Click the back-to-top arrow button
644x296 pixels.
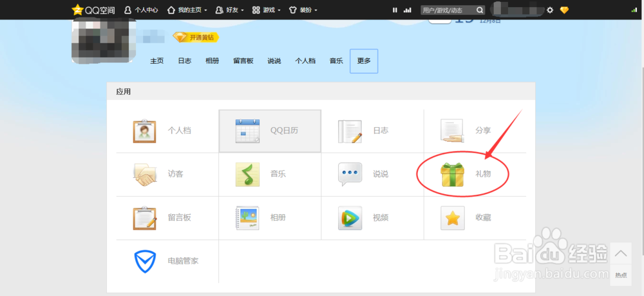click(621, 253)
